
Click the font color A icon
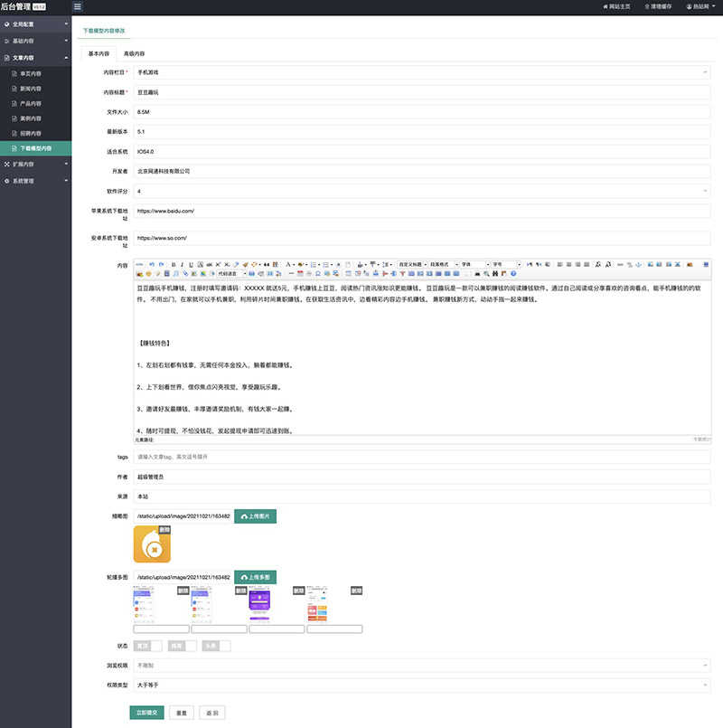pos(287,264)
